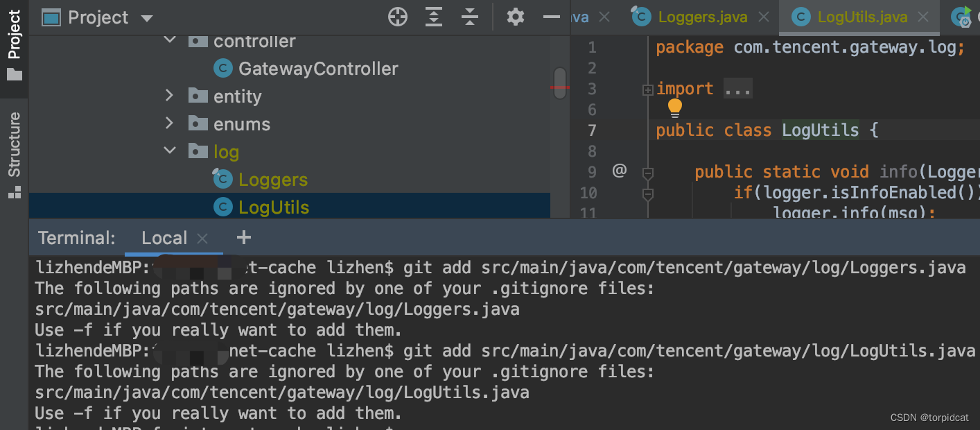Image resolution: width=980 pixels, height=430 pixels.
Task: Close the LogUtils.java tab
Action: coord(922,16)
